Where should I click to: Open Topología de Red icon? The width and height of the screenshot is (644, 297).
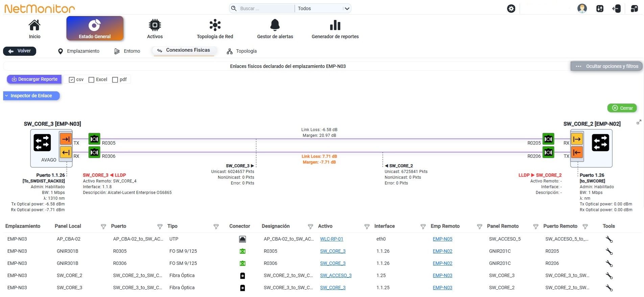[x=215, y=25]
